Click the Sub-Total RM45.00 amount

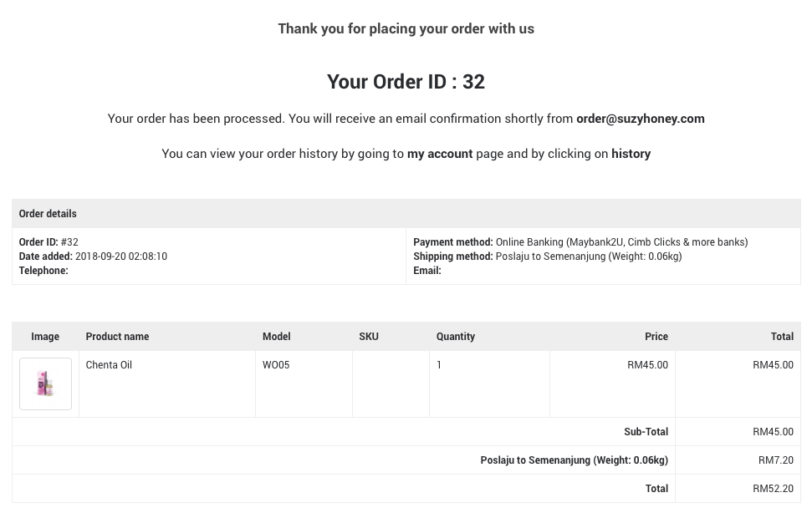(x=773, y=432)
